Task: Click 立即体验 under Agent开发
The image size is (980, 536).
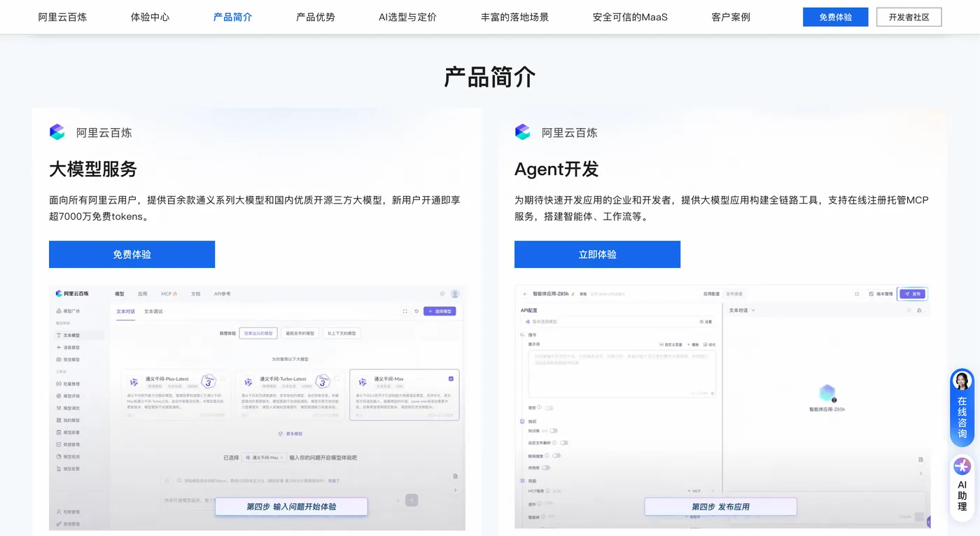Action: click(x=598, y=254)
